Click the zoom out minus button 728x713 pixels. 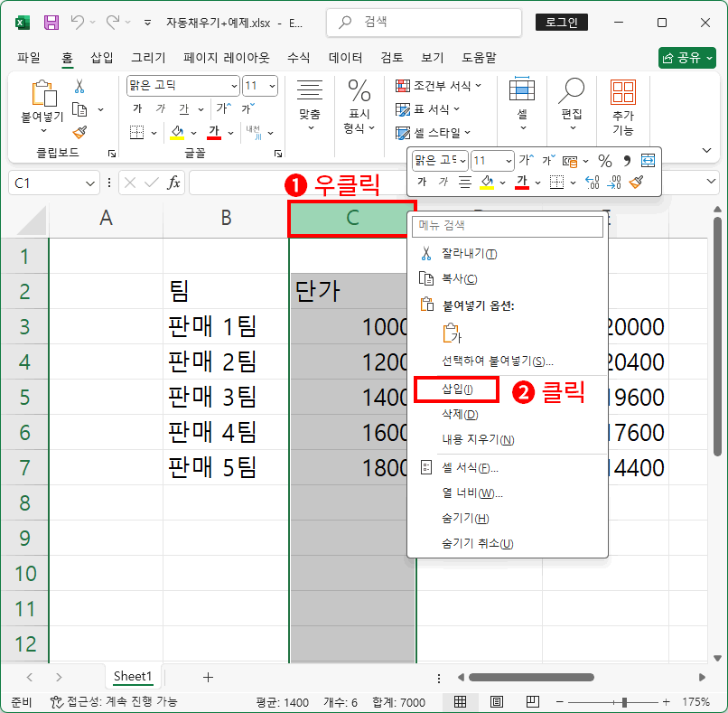tap(559, 701)
